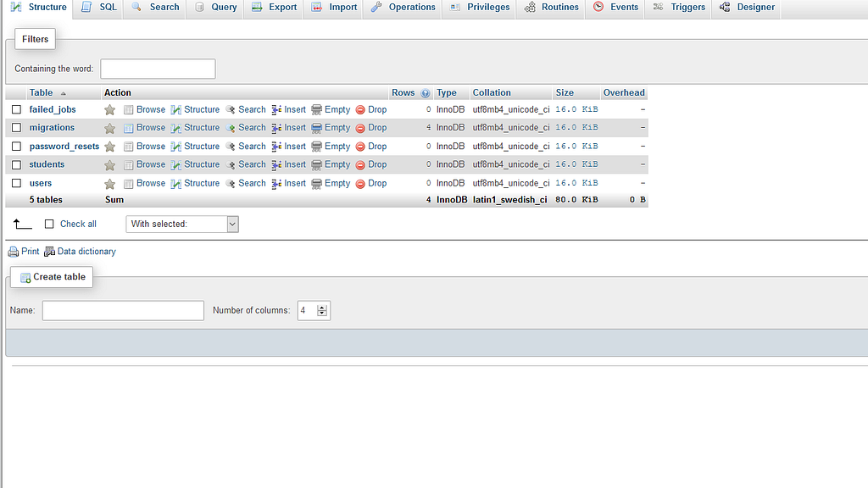This screenshot has height=488, width=868.
Task: Click the Data dictionary icon
Action: (49, 252)
